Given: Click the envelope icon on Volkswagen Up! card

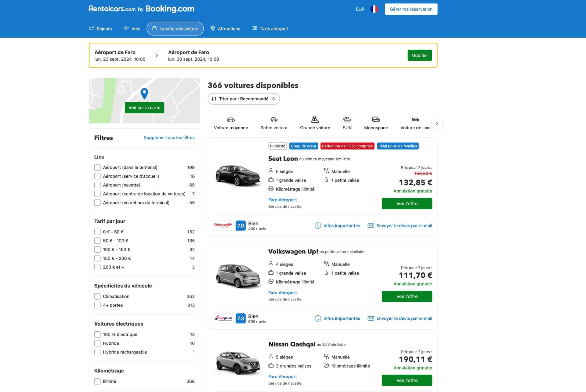Looking at the screenshot, I should [371, 318].
